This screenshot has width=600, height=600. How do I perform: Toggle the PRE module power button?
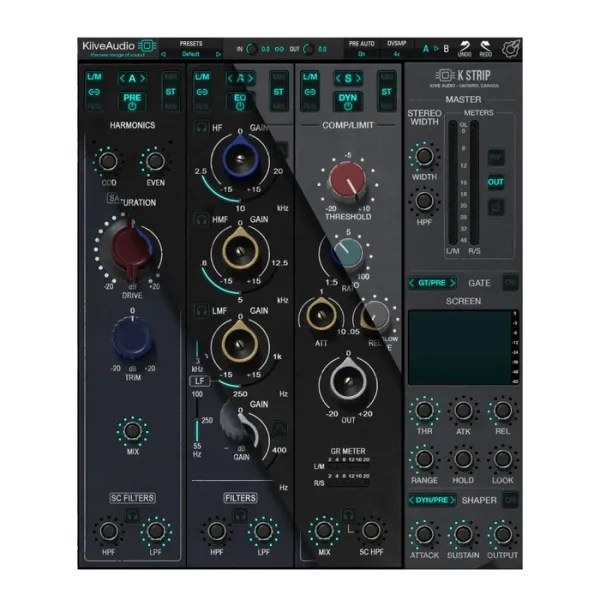pyautogui.click(x=131, y=99)
